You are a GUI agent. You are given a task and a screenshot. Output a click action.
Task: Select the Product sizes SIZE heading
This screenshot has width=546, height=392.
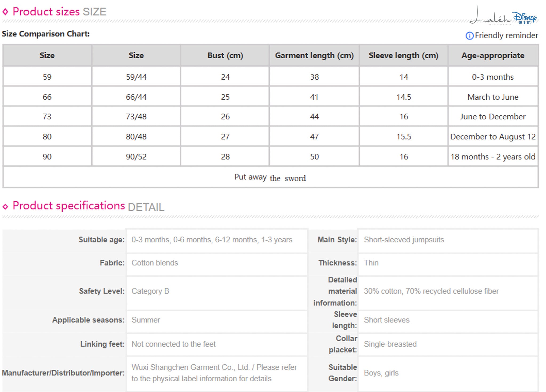click(59, 12)
